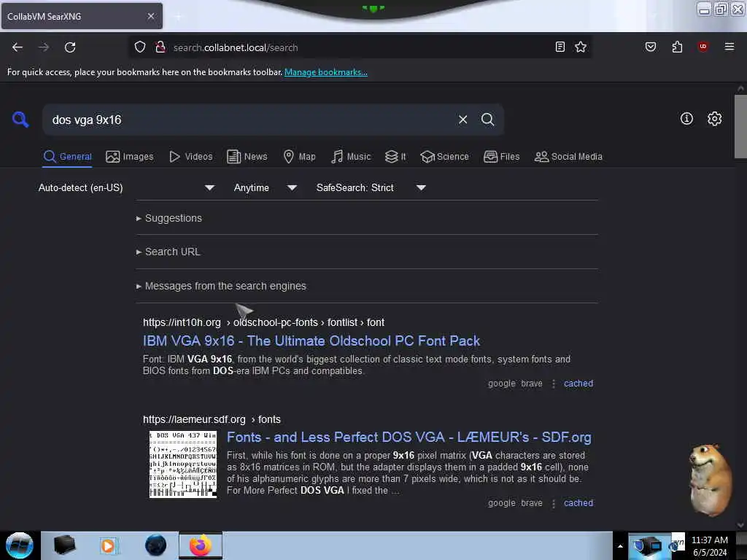Image resolution: width=747 pixels, height=560 pixels.
Task: Open cached version of int10h result
Action: 578,384
